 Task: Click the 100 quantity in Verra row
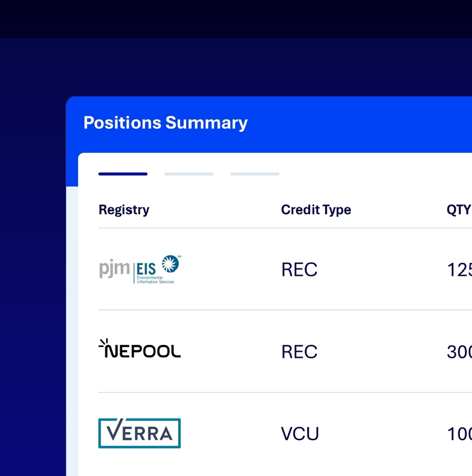tap(460, 434)
